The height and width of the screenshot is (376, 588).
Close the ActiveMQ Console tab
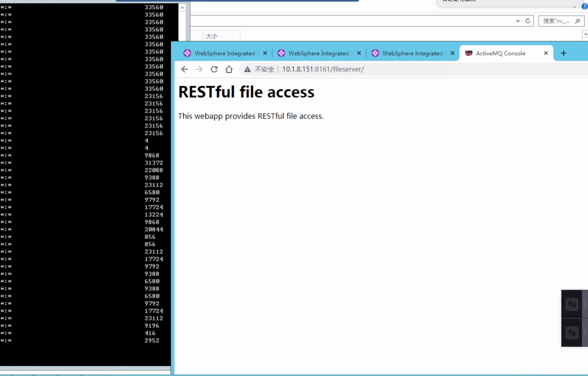click(546, 53)
